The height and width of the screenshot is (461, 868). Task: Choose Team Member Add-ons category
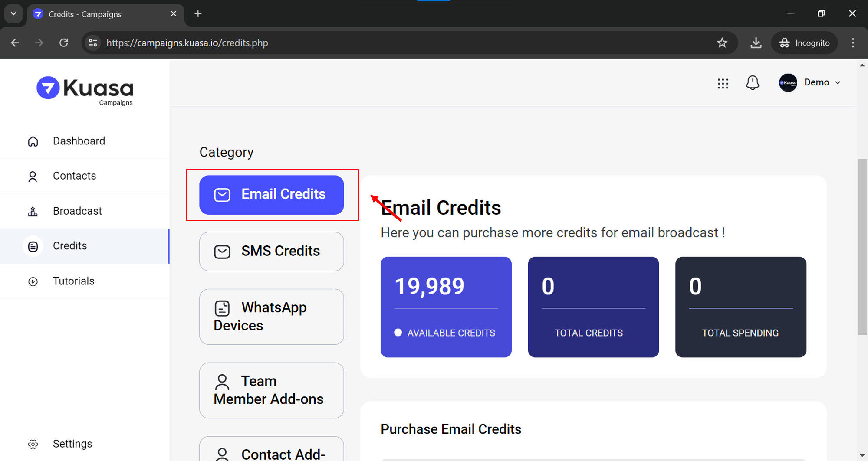tap(271, 390)
